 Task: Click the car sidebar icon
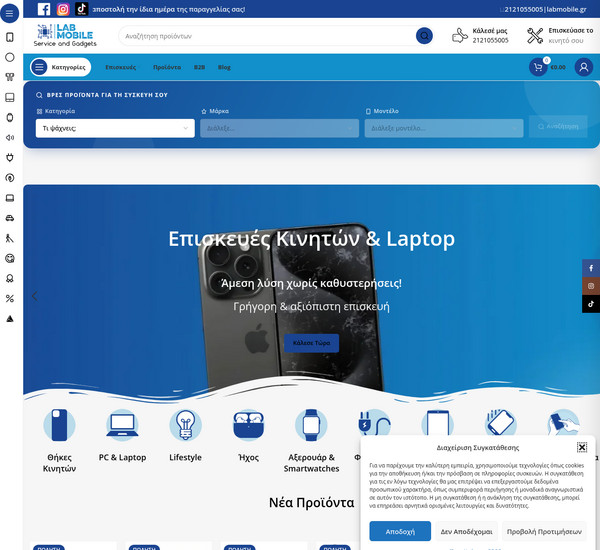[x=10, y=218]
